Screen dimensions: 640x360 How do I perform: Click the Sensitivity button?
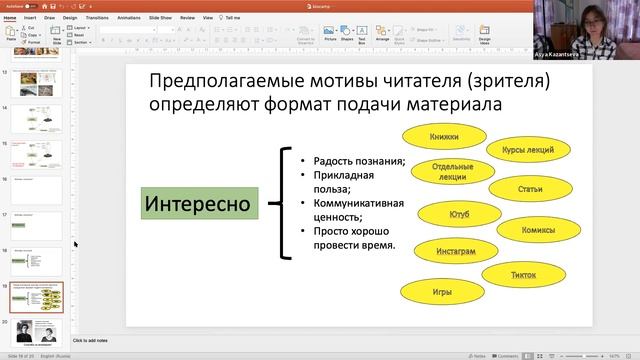point(461,33)
